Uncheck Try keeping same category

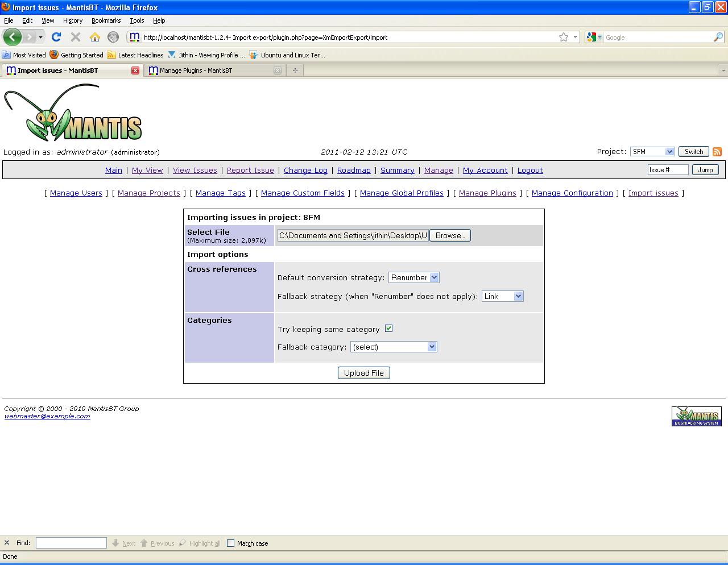click(389, 329)
